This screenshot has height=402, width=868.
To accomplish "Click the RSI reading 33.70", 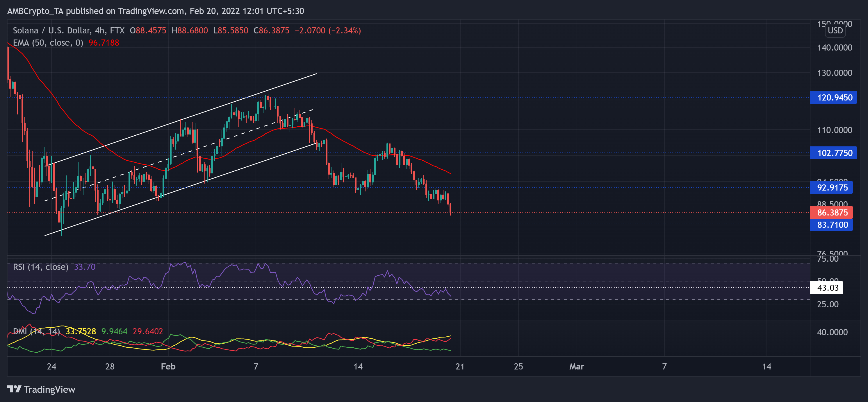I will pos(85,267).
